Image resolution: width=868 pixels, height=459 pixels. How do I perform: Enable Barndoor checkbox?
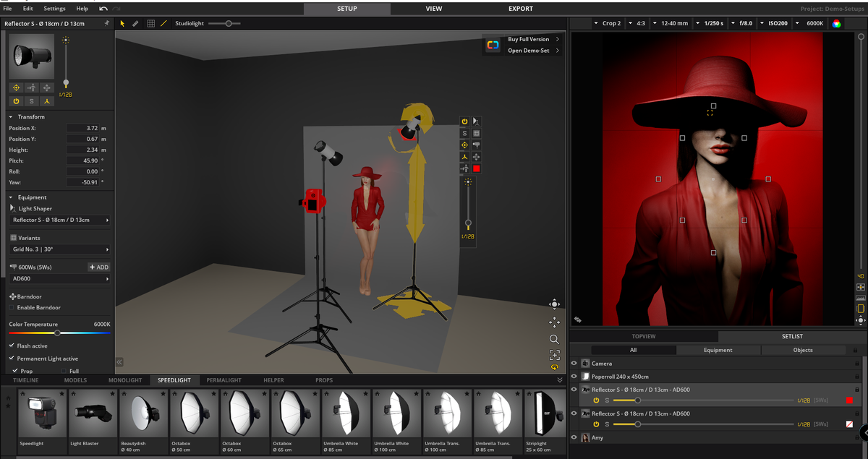tap(12, 307)
